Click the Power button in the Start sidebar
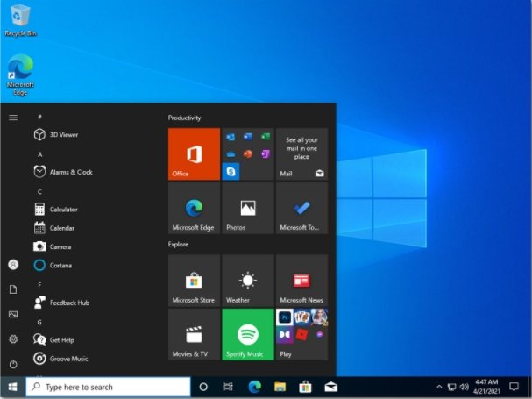 (x=13, y=364)
